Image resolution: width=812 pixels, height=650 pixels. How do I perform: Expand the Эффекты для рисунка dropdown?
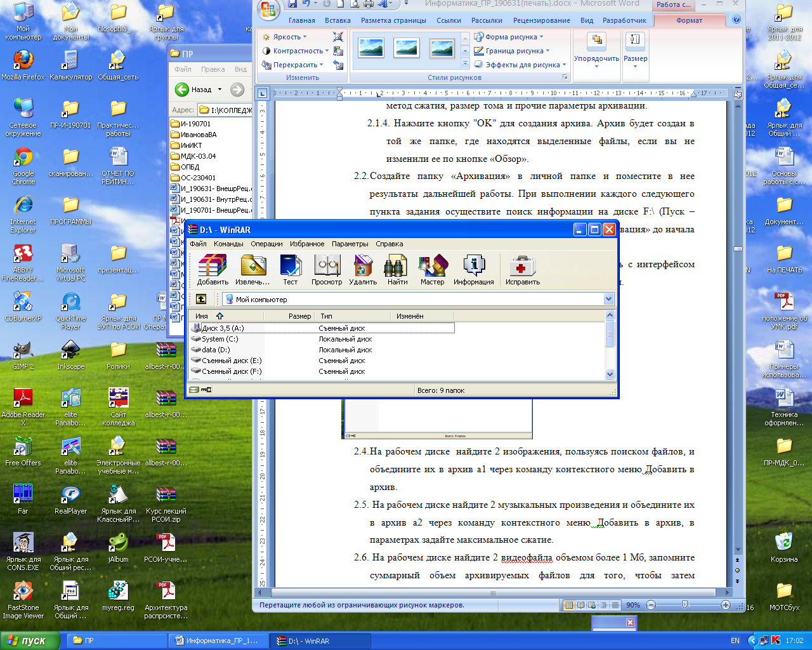tap(525, 65)
